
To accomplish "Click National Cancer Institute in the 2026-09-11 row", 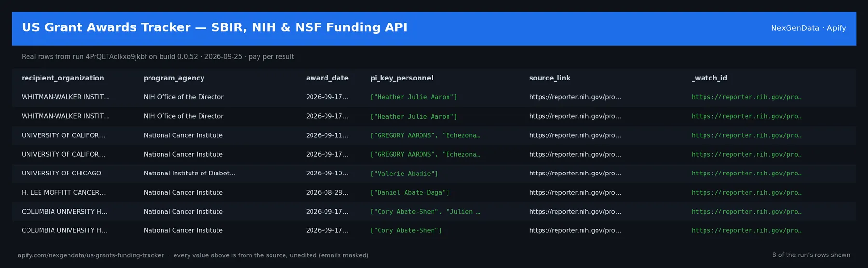I will pyautogui.click(x=183, y=135).
